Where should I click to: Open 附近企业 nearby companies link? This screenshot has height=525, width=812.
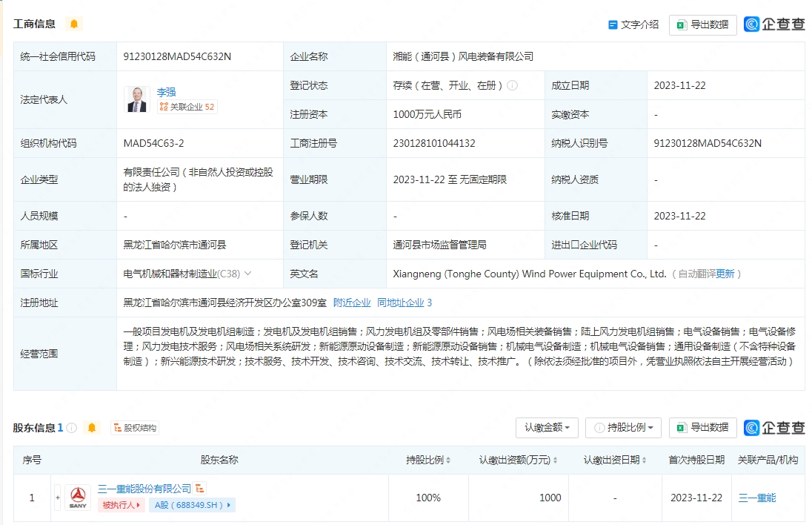click(352, 303)
